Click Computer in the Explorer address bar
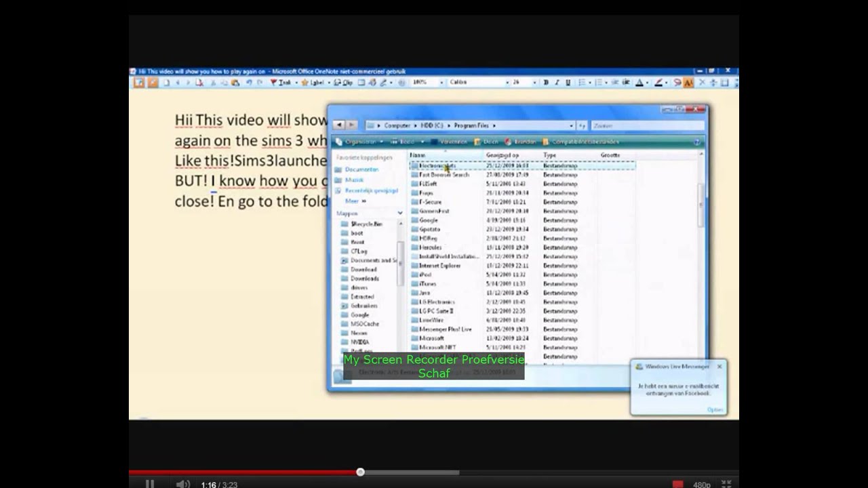The height and width of the screenshot is (488, 868). click(397, 125)
